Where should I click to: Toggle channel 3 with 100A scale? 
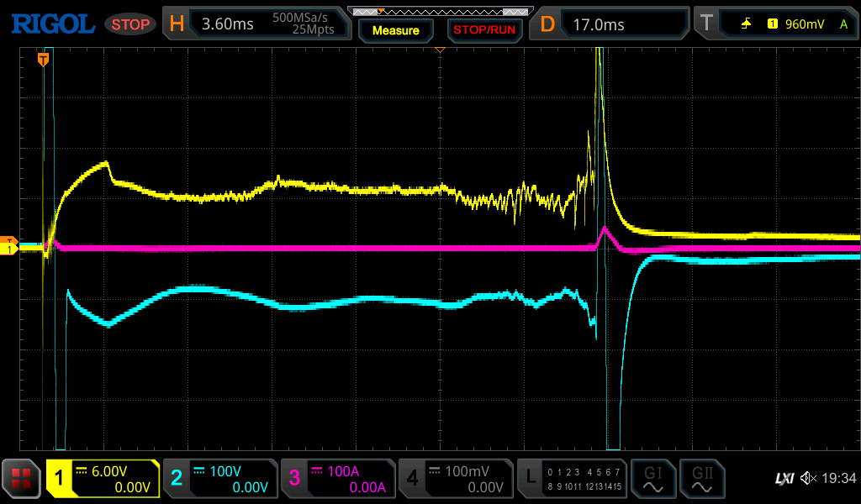[x=338, y=479]
